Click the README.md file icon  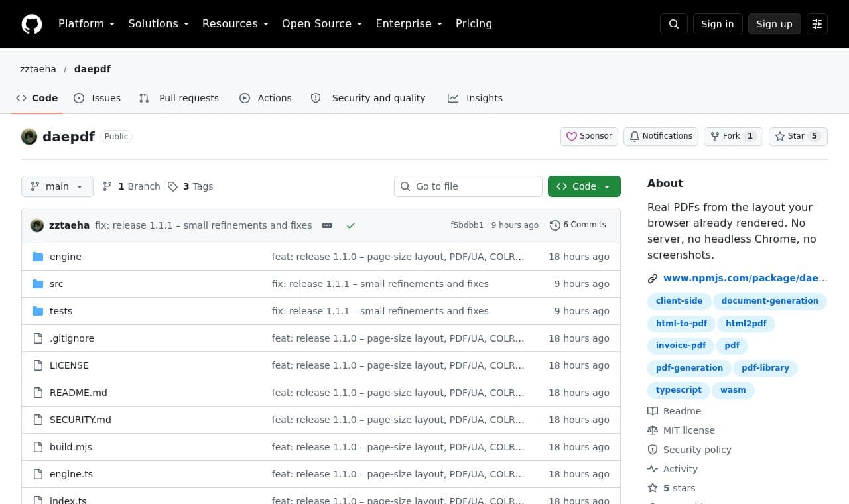[x=38, y=393]
